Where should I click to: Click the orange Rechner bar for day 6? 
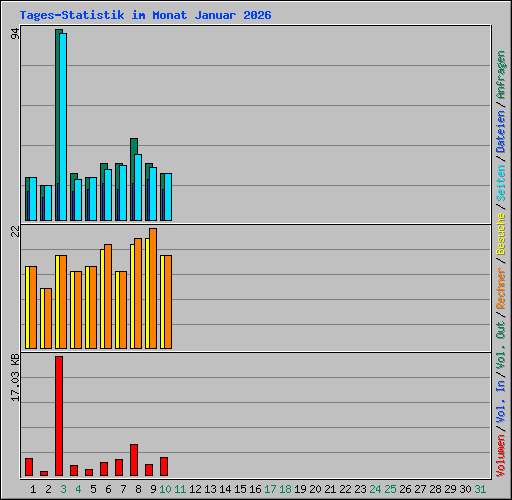108,296
